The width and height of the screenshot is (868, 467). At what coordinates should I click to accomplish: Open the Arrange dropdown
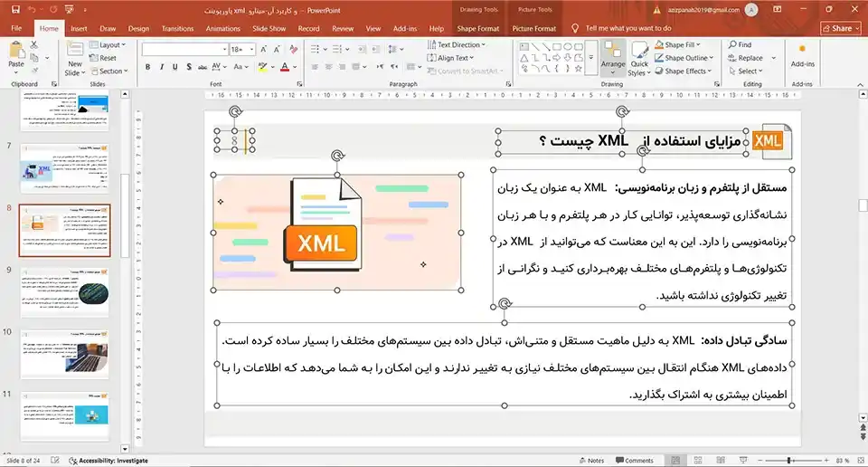pos(613,58)
